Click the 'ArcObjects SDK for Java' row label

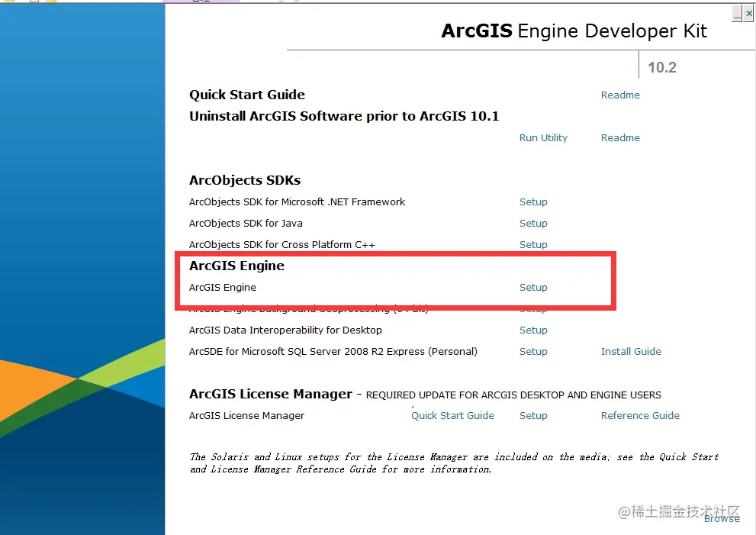(x=246, y=223)
